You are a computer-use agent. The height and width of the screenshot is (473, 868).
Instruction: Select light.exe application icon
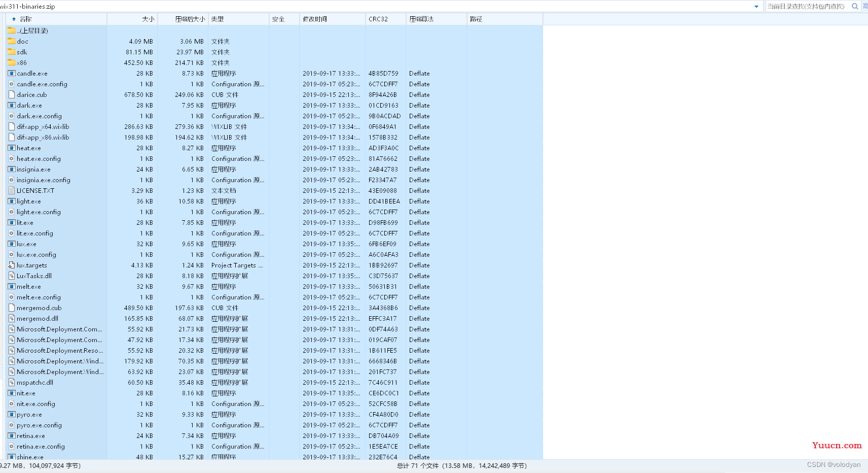12,201
